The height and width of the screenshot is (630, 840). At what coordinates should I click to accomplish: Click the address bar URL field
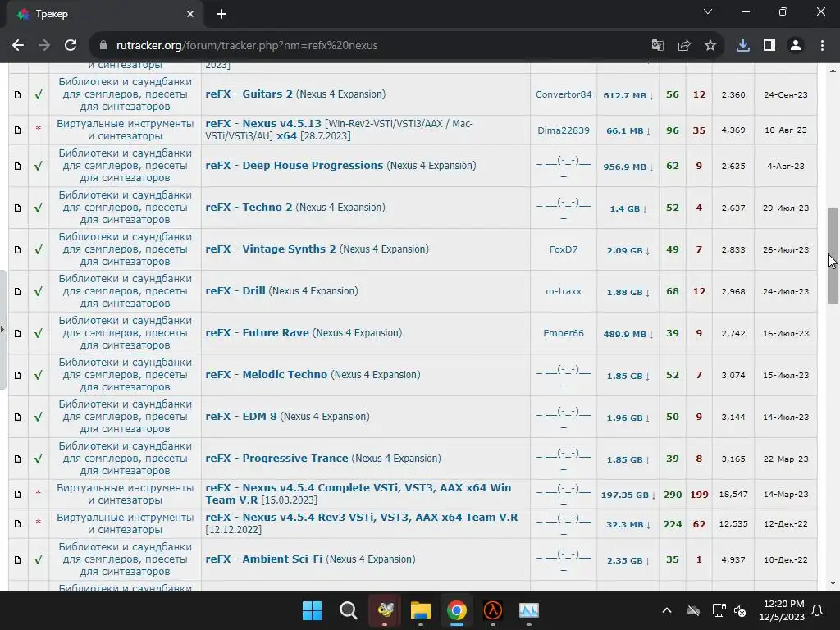click(375, 46)
